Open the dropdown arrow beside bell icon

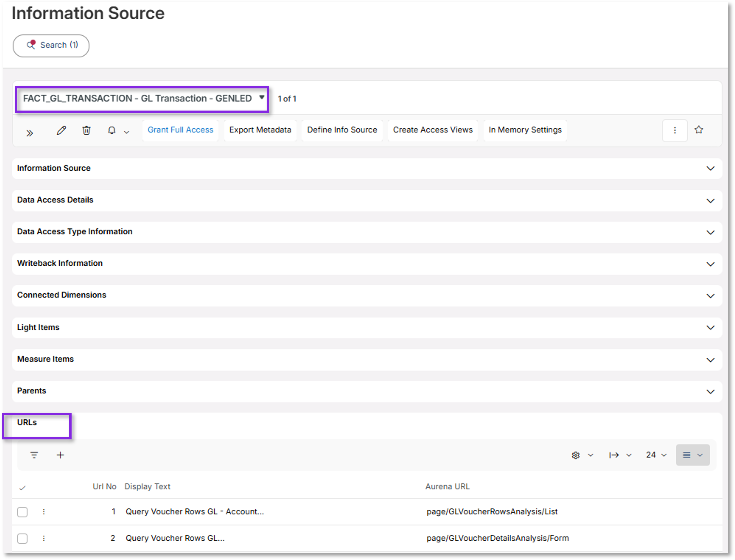click(126, 132)
